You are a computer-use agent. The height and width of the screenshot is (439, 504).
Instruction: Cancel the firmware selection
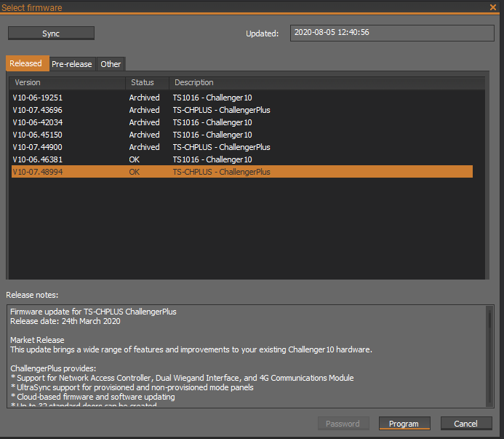[466, 424]
